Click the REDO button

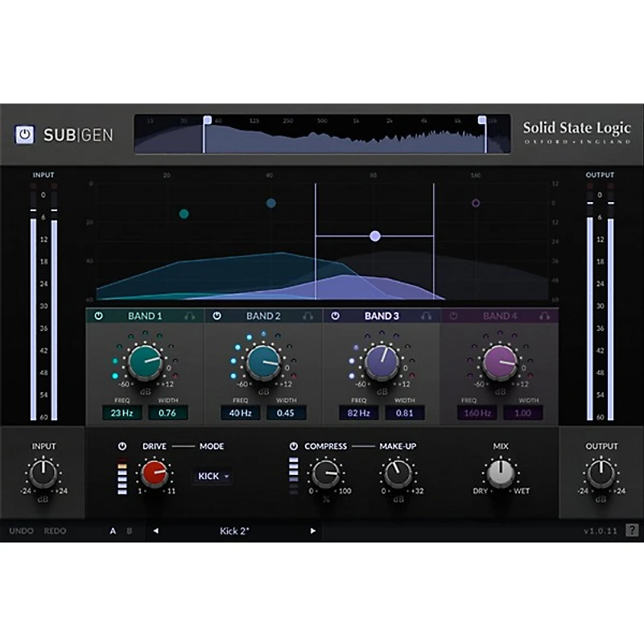pyautogui.click(x=55, y=530)
